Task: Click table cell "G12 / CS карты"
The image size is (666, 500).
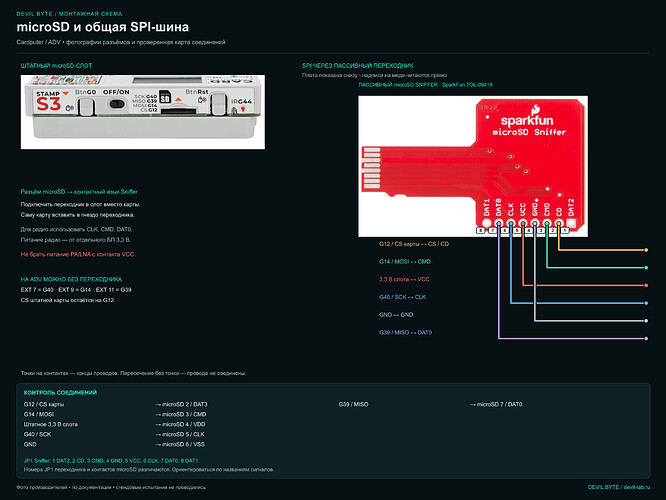Action: (x=44, y=404)
